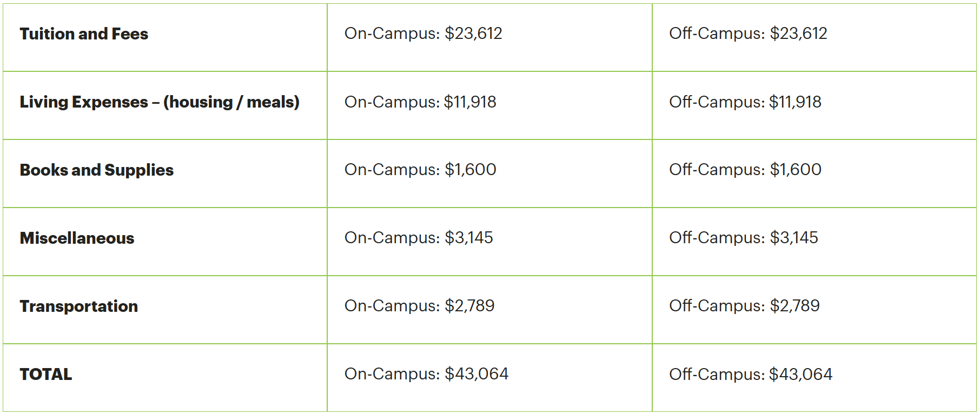Click Off-Campus living expenses $11,918
The width and height of the screenshot is (980, 414).
click(x=745, y=102)
